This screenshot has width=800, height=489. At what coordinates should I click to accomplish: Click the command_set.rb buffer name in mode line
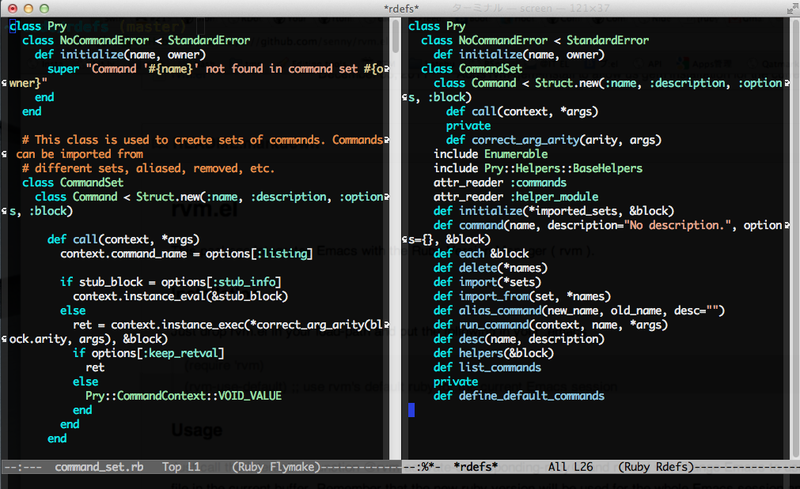tap(99, 467)
